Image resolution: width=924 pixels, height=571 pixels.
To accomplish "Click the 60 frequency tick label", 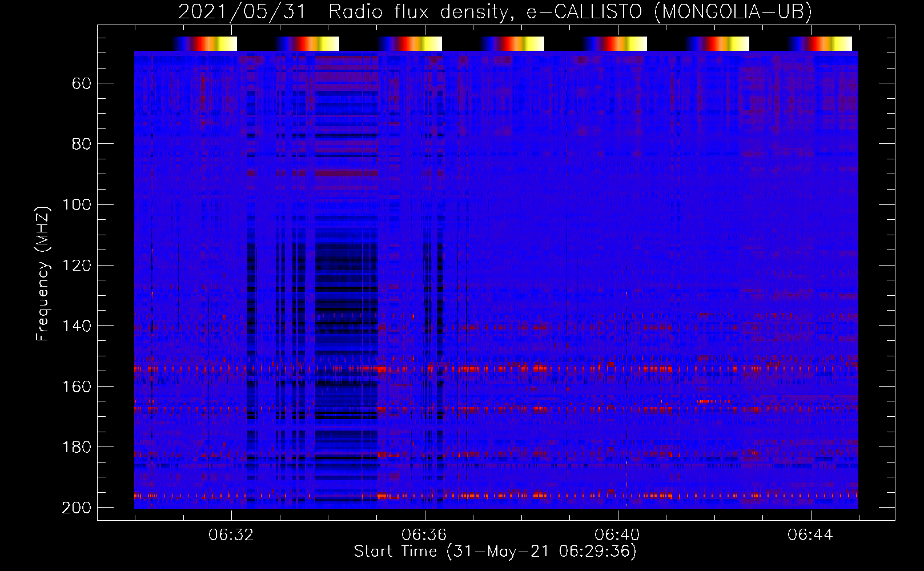I will tap(82, 84).
